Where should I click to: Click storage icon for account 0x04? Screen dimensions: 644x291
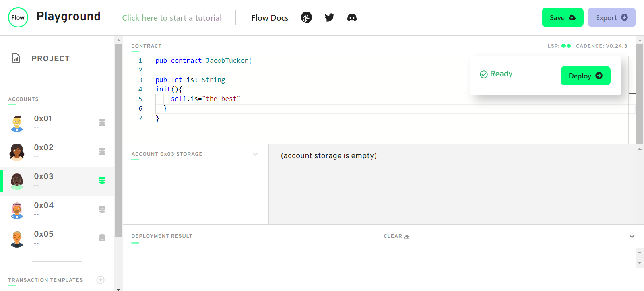click(102, 209)
